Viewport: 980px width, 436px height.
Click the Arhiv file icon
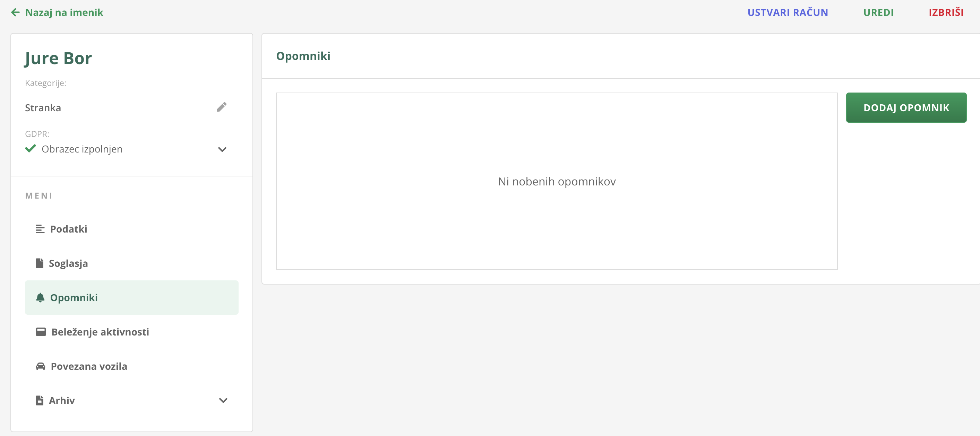pyautogui.click(x=40, y=400)
